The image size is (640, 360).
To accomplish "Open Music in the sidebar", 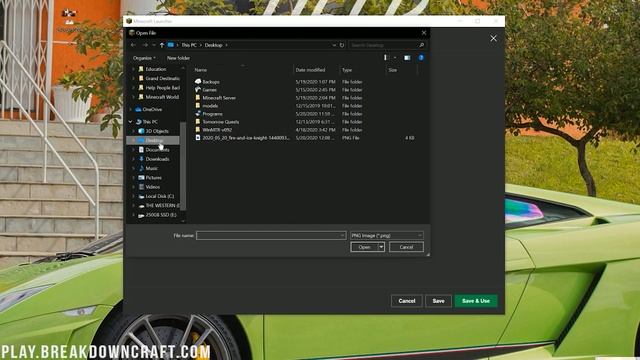I will tap(151, 168).
